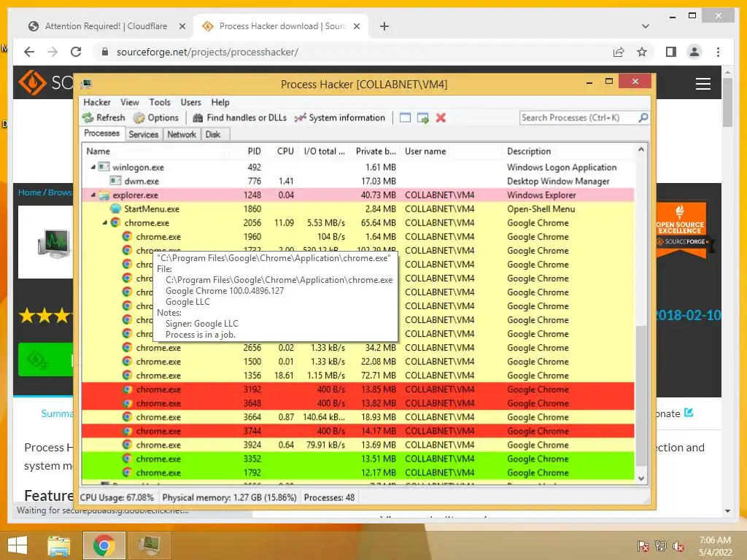Open the Users menu

190,102
